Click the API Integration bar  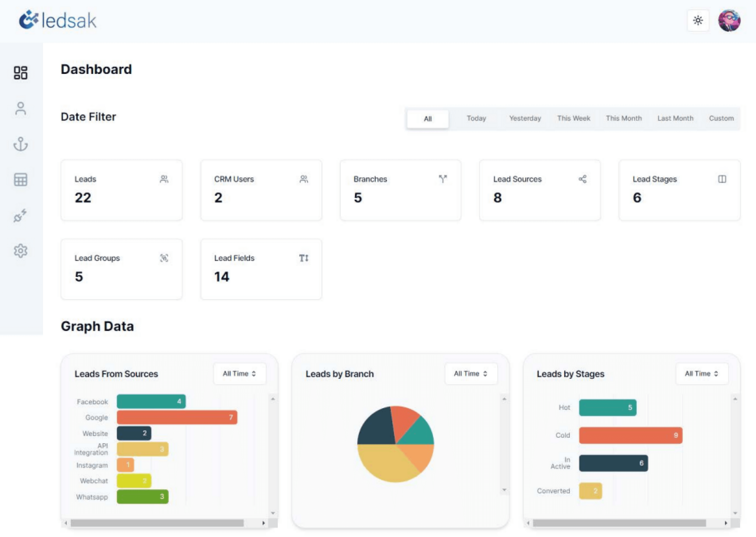(143, 449)
